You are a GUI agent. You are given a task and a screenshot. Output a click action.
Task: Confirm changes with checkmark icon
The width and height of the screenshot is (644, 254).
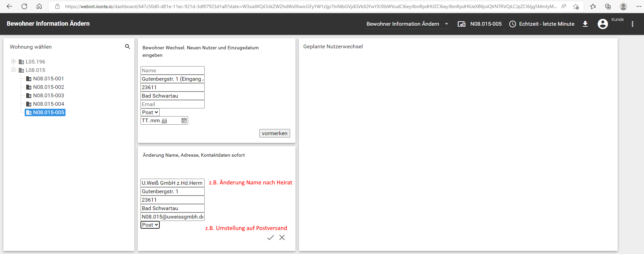271,237
